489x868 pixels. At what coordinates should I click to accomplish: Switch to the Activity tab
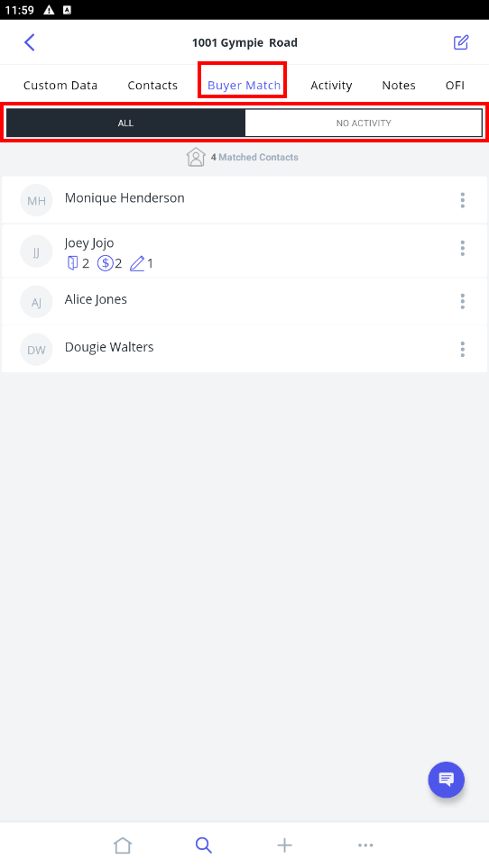331,86
